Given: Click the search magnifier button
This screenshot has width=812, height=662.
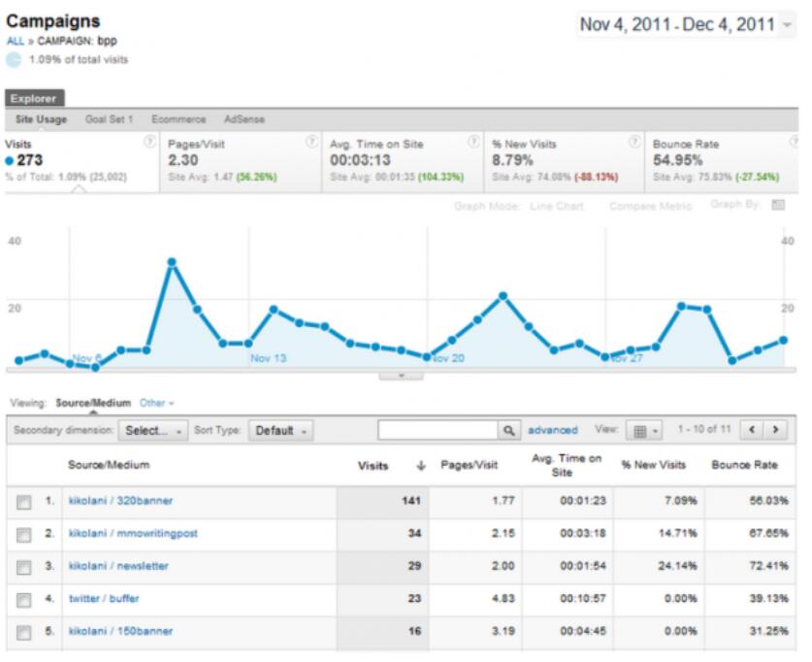Looking at the screenshot, I should click(508, 430).
